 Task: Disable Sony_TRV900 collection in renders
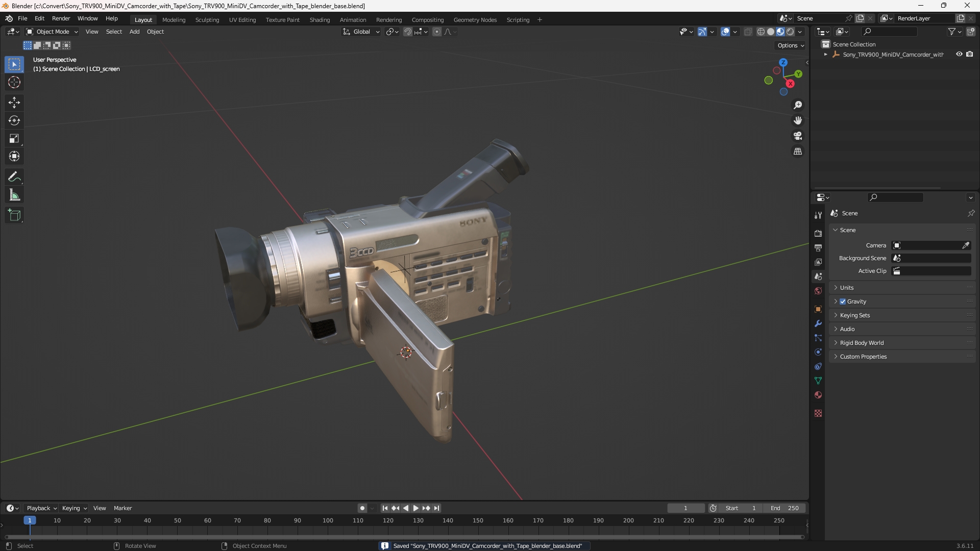(970, 54)
